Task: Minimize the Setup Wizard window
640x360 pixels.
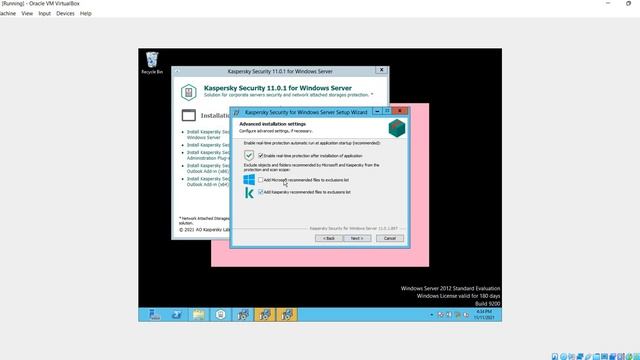Action: [x=377, y=111]
